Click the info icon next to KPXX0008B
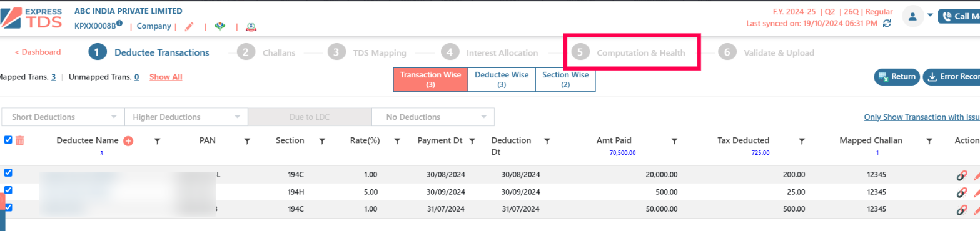 (119, 24)
